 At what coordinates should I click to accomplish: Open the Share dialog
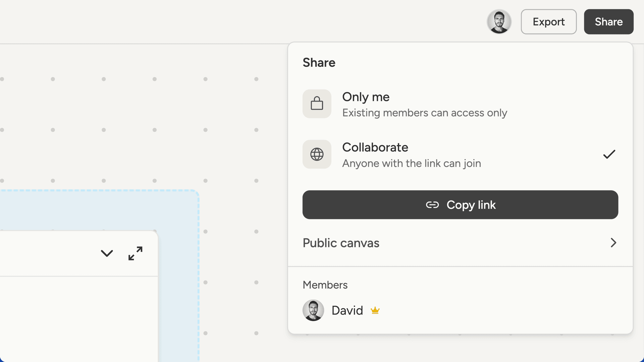[608, 21]
